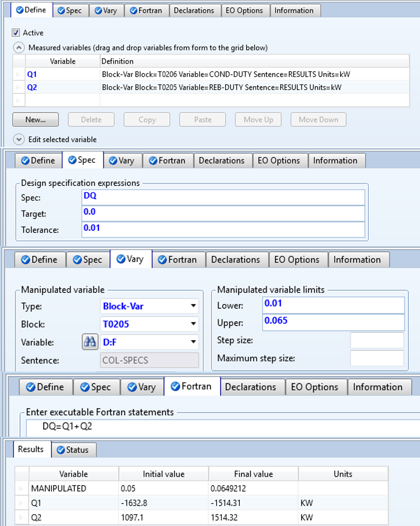Click Q1 final value -1514.31
The width and height of the screenshot is (420, 526).
[254, 503]
